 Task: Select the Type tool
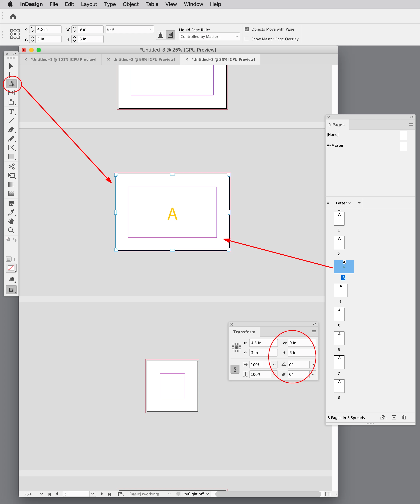[x=11, y=112]
